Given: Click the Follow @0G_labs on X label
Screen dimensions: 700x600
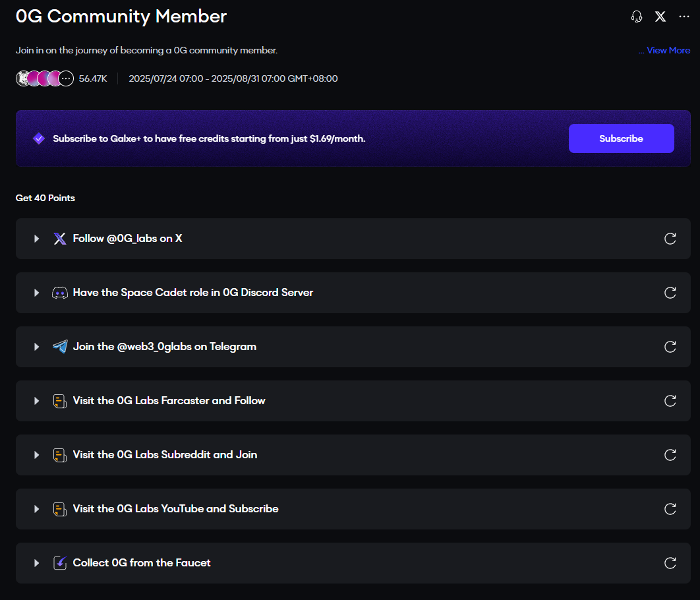Looking at the screenshot, I should click(127, 239).
